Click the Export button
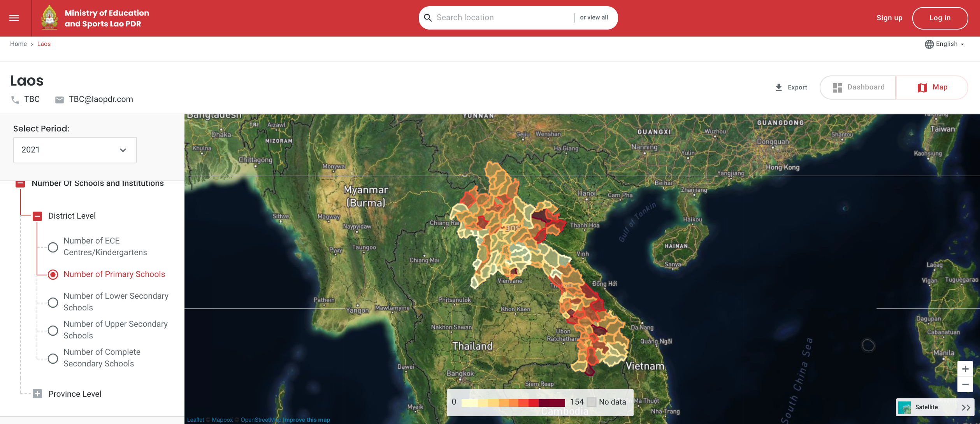The height and width of the screenshot is (424, 980). [791, 88]
